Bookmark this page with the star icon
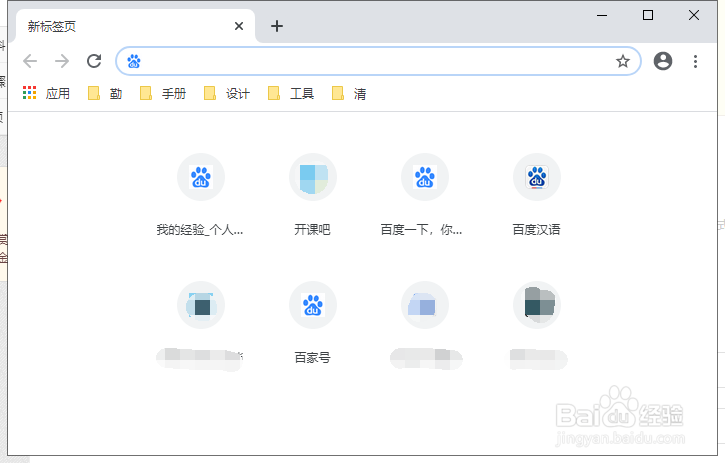Screen dimensions: 725x463 [x=623, y=61]
